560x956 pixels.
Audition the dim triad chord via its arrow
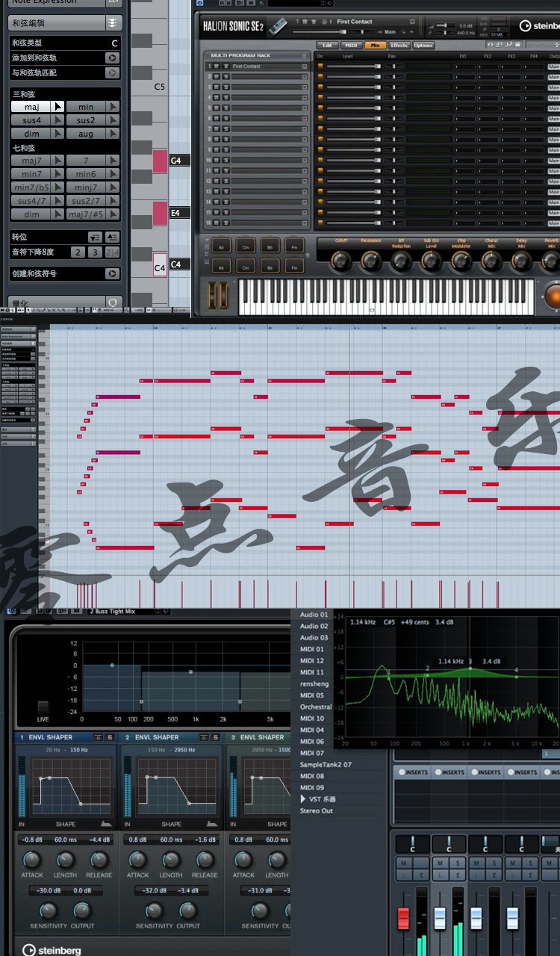58,134
